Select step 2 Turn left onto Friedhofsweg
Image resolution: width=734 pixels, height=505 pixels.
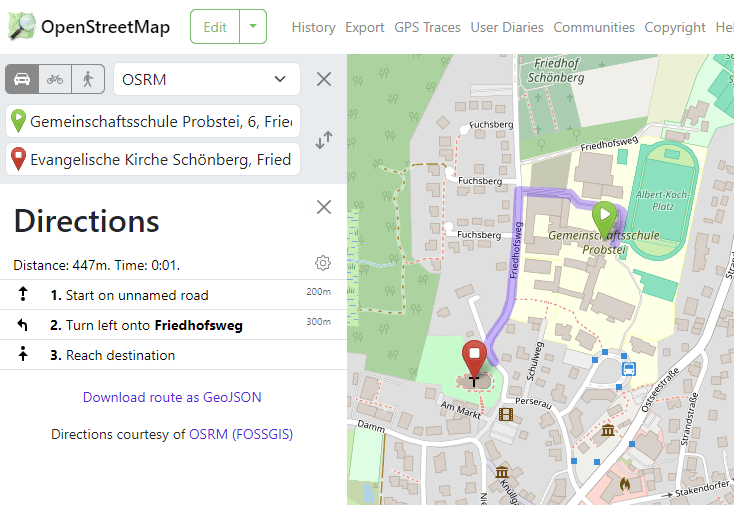tap(154, 325)
